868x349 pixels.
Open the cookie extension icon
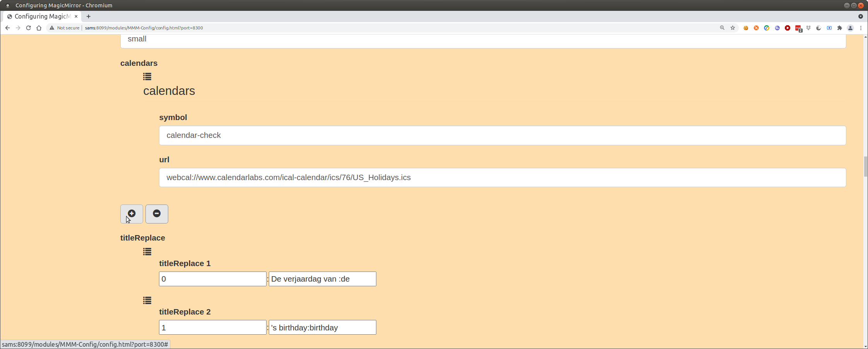point(746,28)
